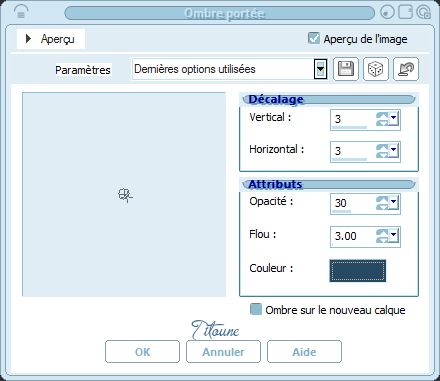Screen dimensions: 440x381
Task: Save the current preset with floppy icon
Action: (346, 69)
